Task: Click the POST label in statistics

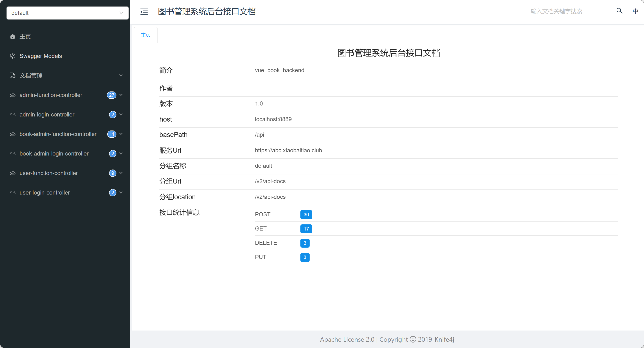Action: pyautogui.click(x=263, y=214)
